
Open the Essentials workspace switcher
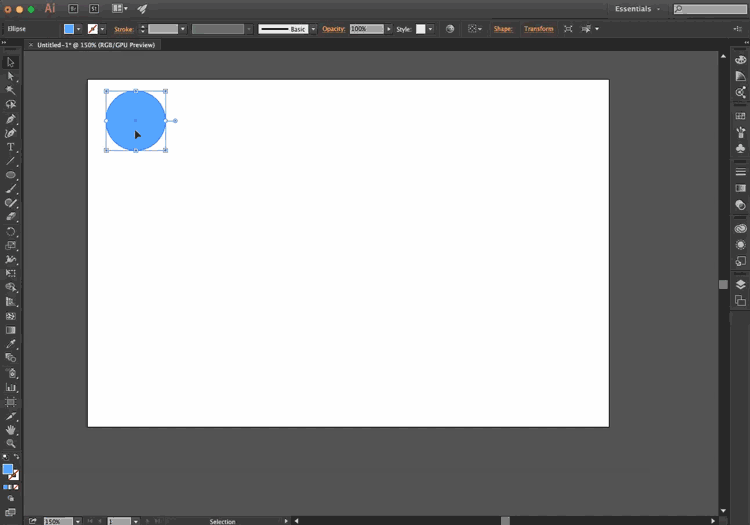coord(637,9)
